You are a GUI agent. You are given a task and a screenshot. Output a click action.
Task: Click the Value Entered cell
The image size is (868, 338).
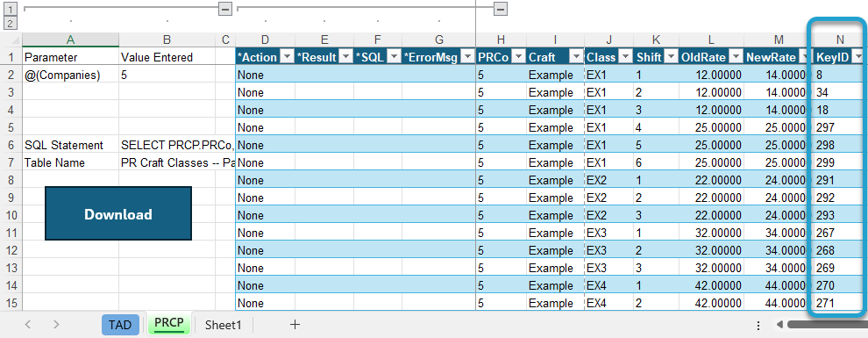coord(167,57)
